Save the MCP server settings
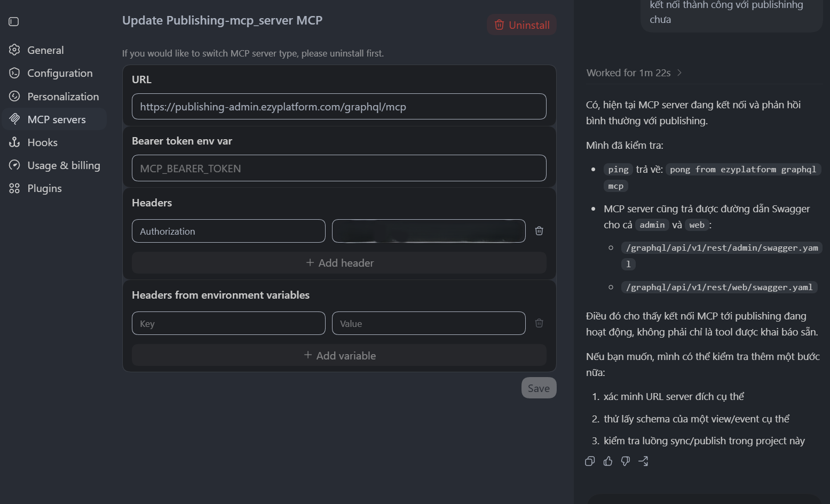Viewport: 830px width, 504px height. 539,388
